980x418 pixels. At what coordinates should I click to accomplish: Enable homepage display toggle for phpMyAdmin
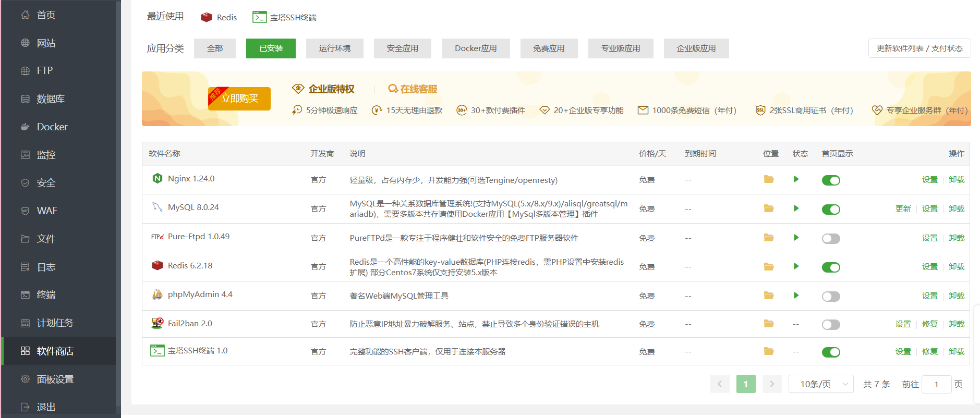[831, 297]
